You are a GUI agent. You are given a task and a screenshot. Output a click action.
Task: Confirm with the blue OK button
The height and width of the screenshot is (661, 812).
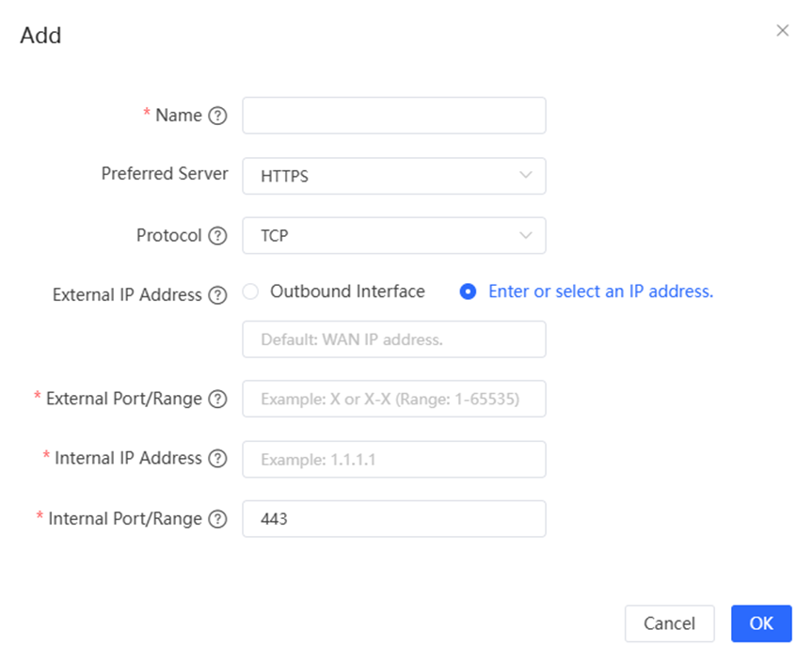point(761,623)
